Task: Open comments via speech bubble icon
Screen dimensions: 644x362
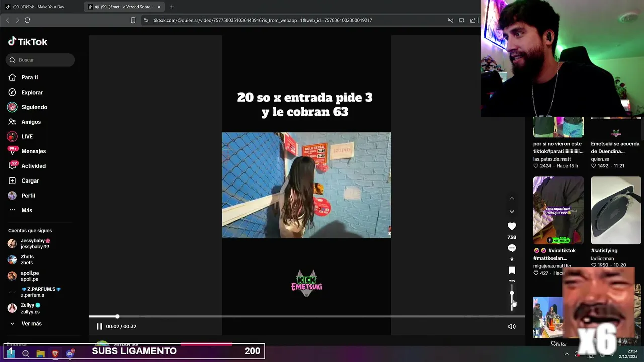Action: (x=512, y=248)
